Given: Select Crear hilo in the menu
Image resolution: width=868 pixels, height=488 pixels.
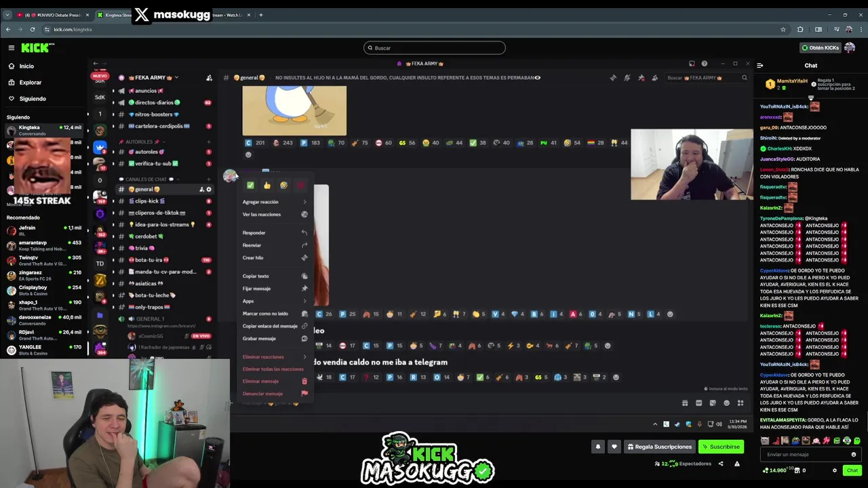Looking at the screenshot, I should (275, 258).
